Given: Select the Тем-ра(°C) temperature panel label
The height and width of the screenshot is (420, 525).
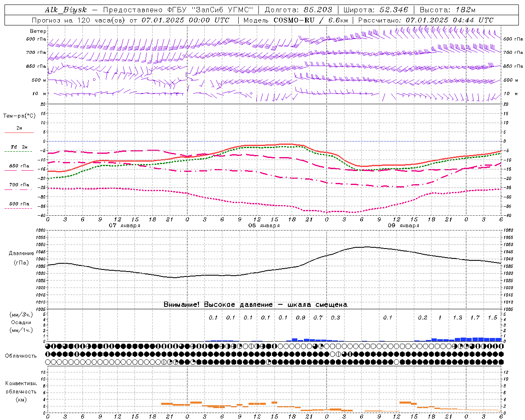Looking at the screenshot, I should [x=19, y=116].
